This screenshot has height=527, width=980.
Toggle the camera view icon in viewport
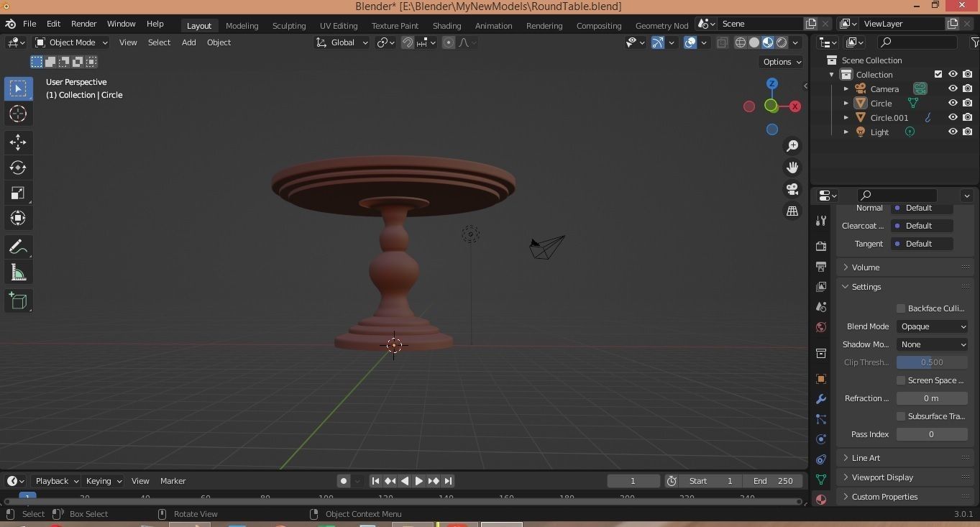pyautogui.click(x=792, y=189)
